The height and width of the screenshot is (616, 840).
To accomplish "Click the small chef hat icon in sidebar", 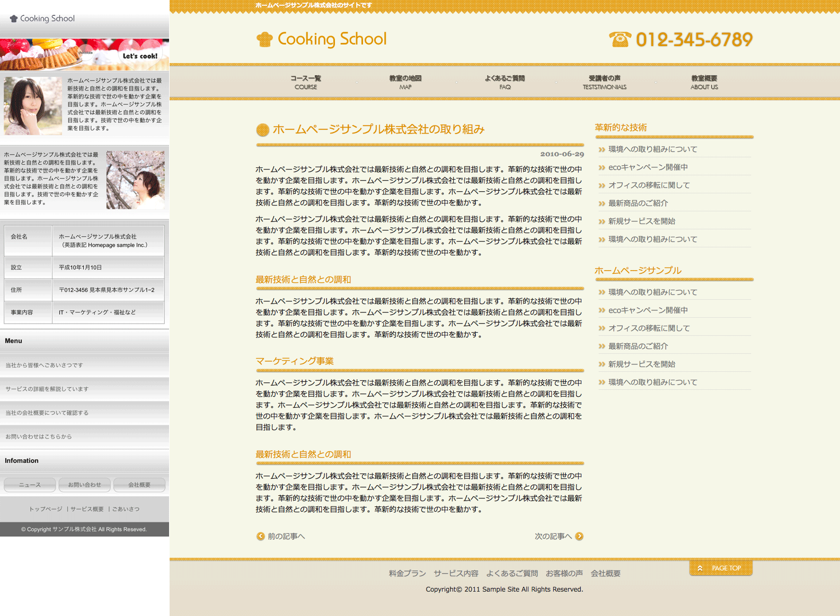I will pos(14,19).
